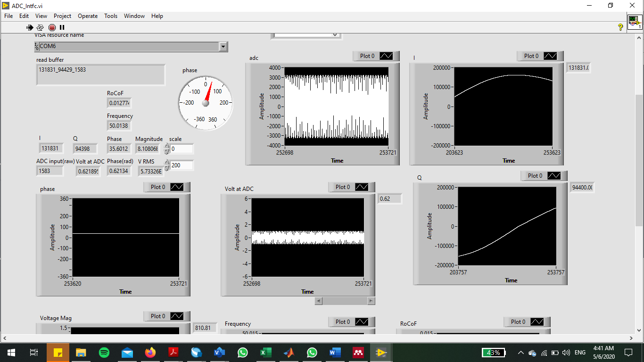This screenshot has width=644, height=362.
Task: Click phase chart Plot 0 legend icon
Action: point(177,187)
